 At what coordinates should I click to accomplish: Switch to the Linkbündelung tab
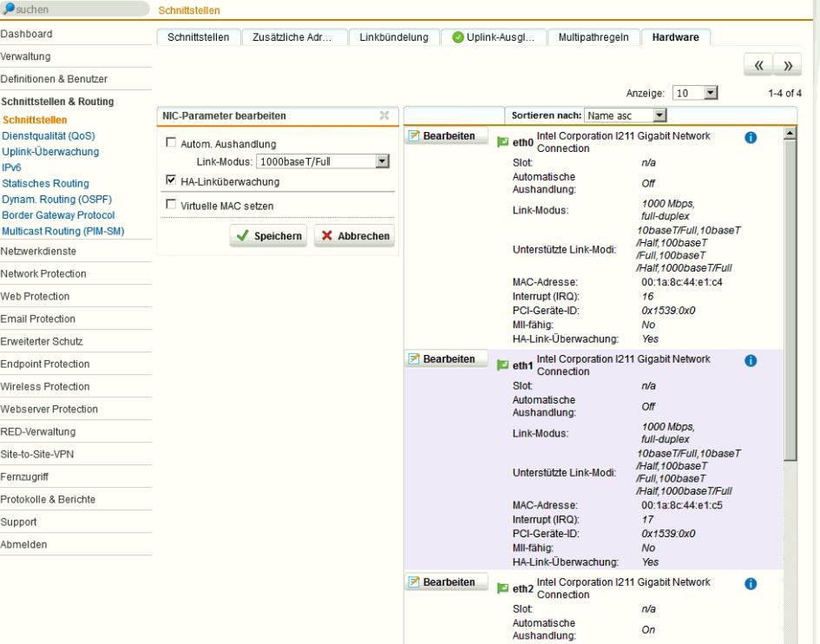394,37
